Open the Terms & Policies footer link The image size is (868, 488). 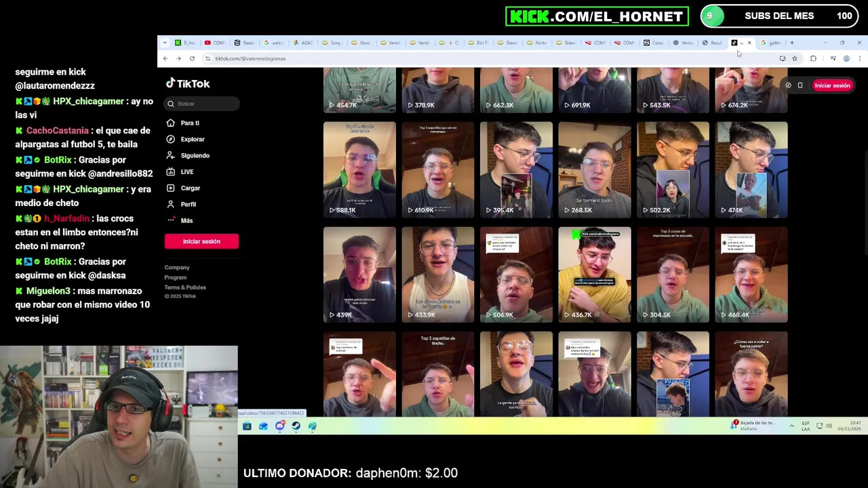click(185, 287)
